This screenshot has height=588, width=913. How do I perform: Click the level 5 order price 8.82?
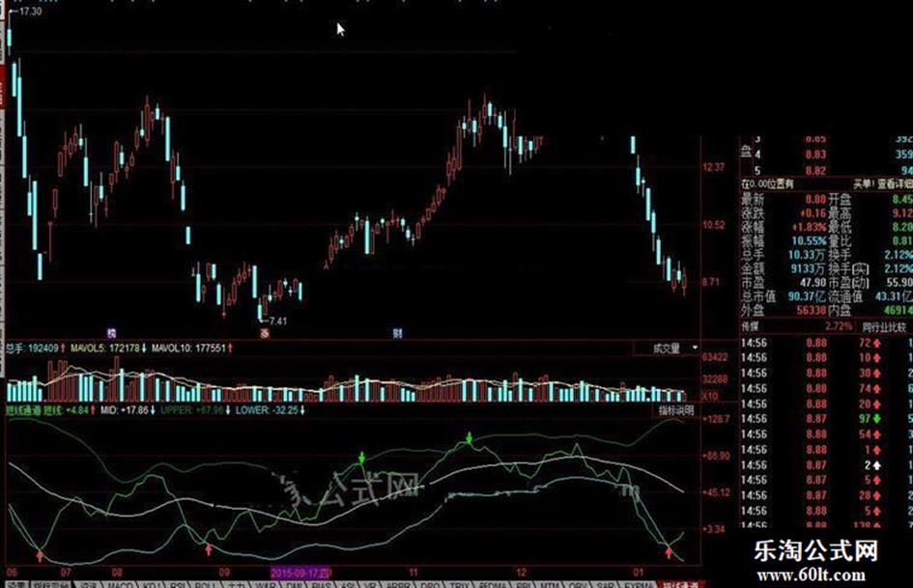(815, 171)
